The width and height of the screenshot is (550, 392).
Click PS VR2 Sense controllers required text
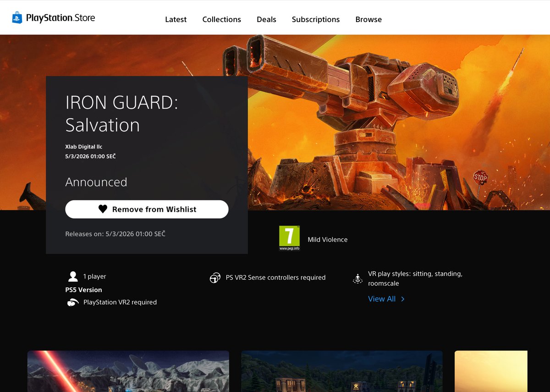(x=276, y=277)
